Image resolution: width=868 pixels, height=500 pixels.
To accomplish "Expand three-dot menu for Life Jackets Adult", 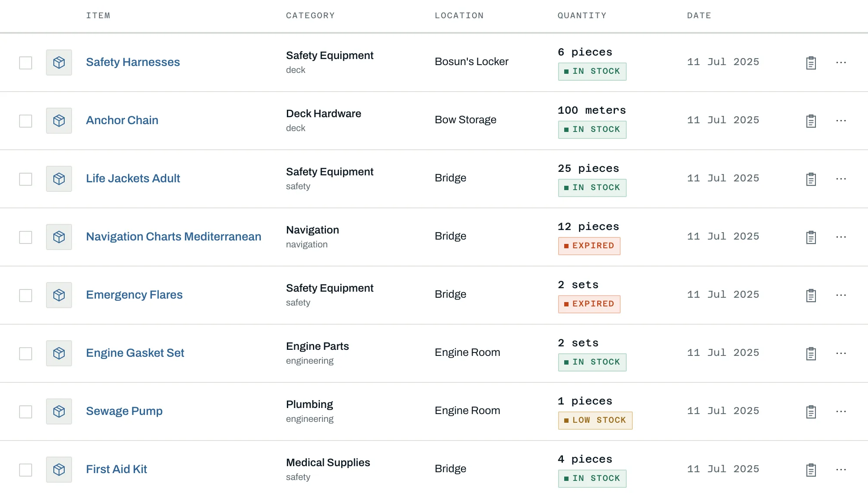I will [841, 179].
